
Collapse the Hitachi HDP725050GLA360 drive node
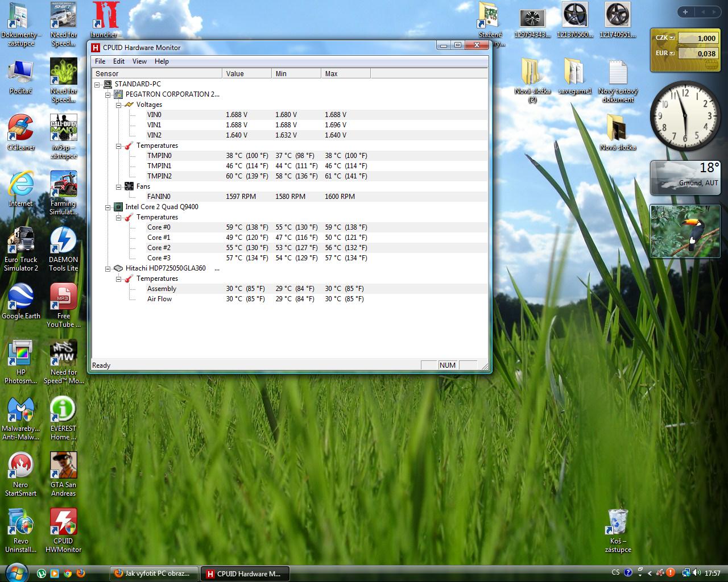coord(108,269)
